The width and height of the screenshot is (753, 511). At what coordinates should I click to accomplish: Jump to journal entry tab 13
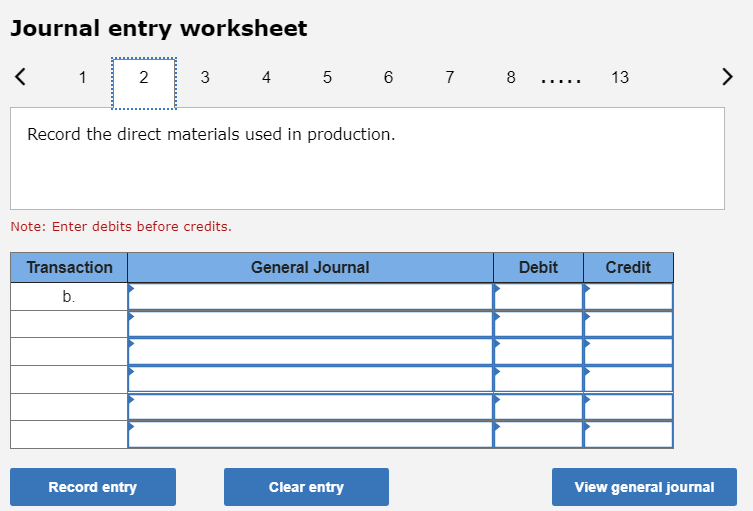point(620,77)
